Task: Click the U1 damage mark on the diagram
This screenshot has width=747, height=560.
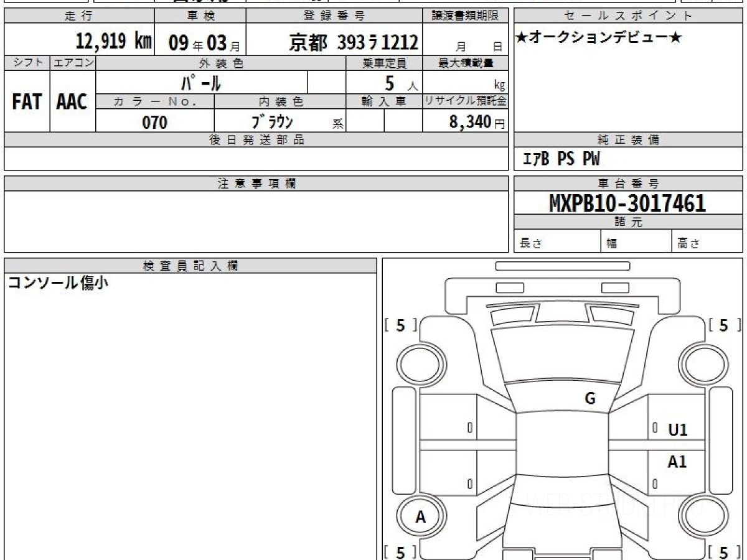Action: click(x=677, y=430)
